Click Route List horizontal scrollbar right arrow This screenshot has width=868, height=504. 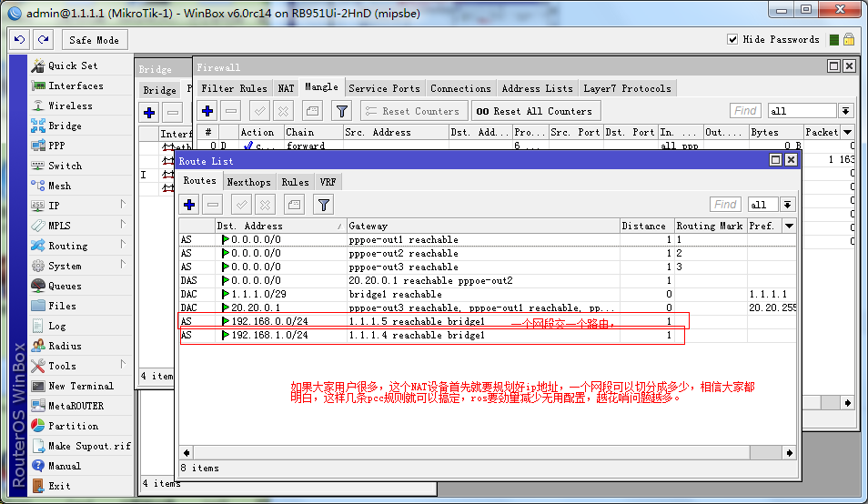coord(790,452)
